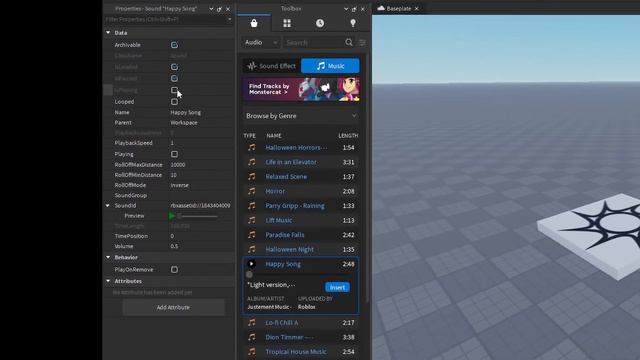This screenshot has width=640, height=360.
Task: Edit the PlaybackSpeed value 1
Action: pos(172,143)
